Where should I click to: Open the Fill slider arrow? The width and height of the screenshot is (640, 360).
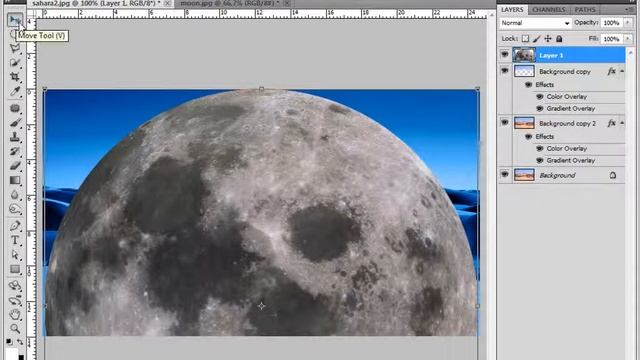coord(628,39)
